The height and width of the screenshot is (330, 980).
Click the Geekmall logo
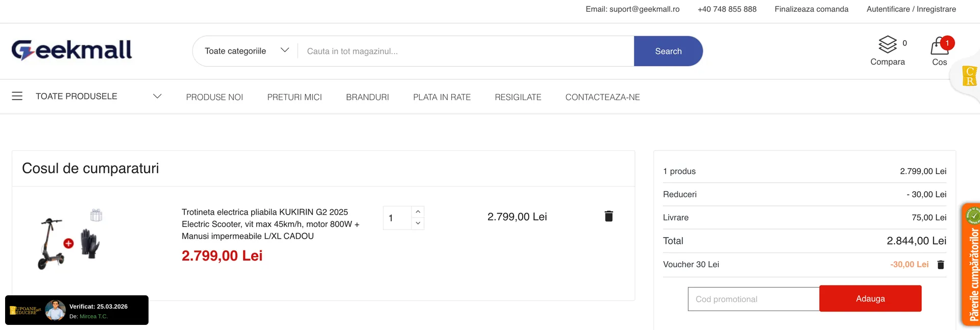72,50
